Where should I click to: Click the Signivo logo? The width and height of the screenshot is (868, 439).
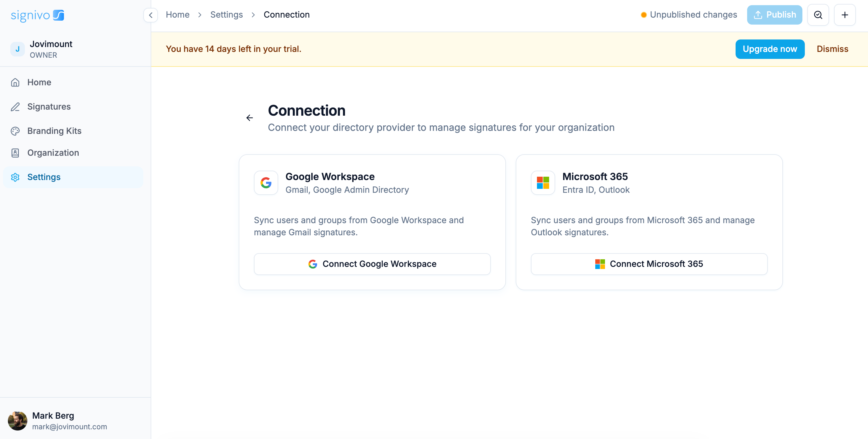click(37, 15)
